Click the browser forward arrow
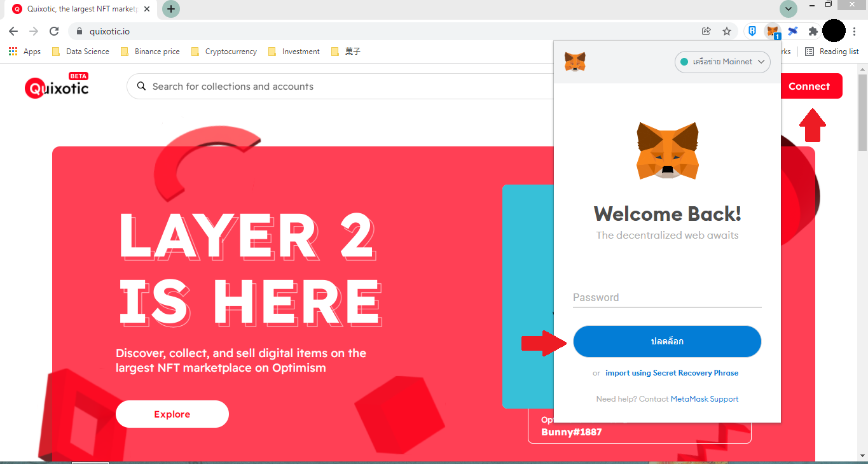Viewport: 868px width, 464px height. pos(34,31)
